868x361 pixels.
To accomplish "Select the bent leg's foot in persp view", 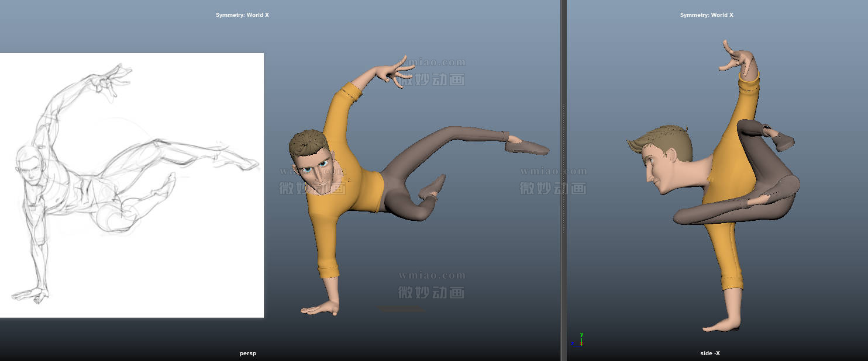I will [433, 187].
